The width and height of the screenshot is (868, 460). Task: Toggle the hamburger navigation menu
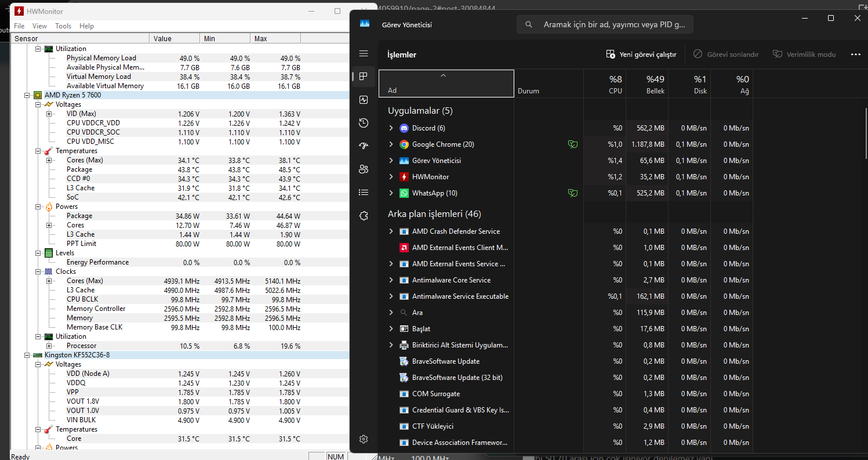[364, 54]
